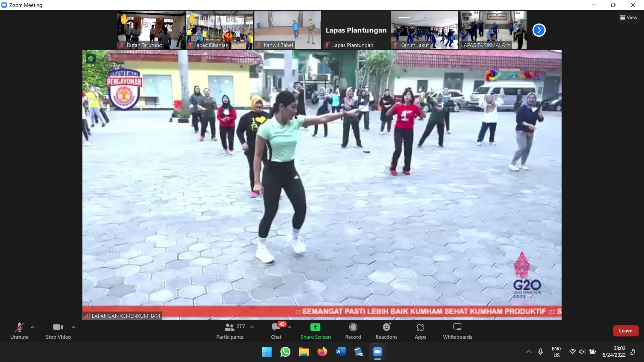Select Rutan Tarutung video thumbnail

click(151, 30)
